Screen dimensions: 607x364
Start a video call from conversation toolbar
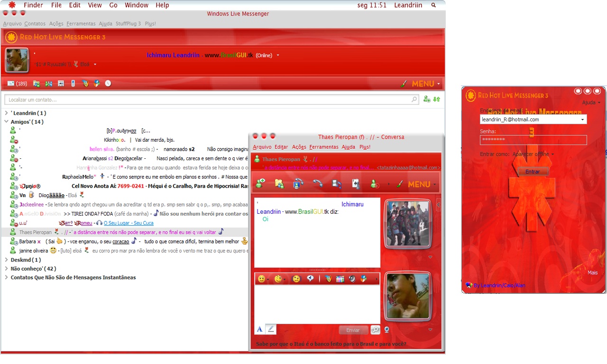tap(298, 184)
